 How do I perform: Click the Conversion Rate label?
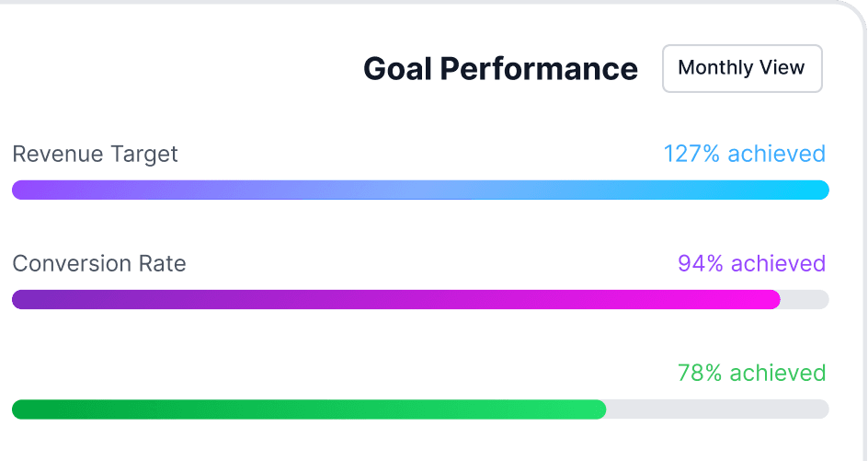coord(99,264)
